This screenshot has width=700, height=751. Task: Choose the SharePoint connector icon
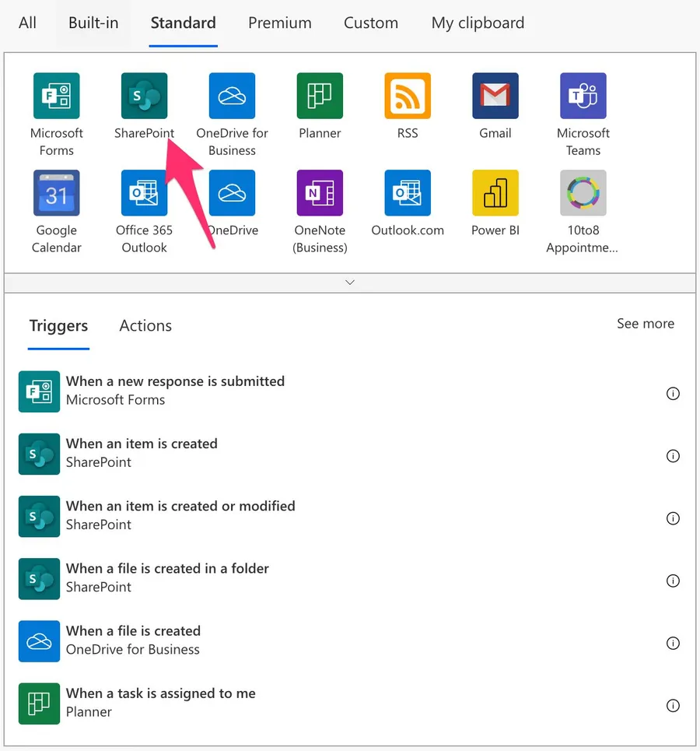tap(144, 97)
